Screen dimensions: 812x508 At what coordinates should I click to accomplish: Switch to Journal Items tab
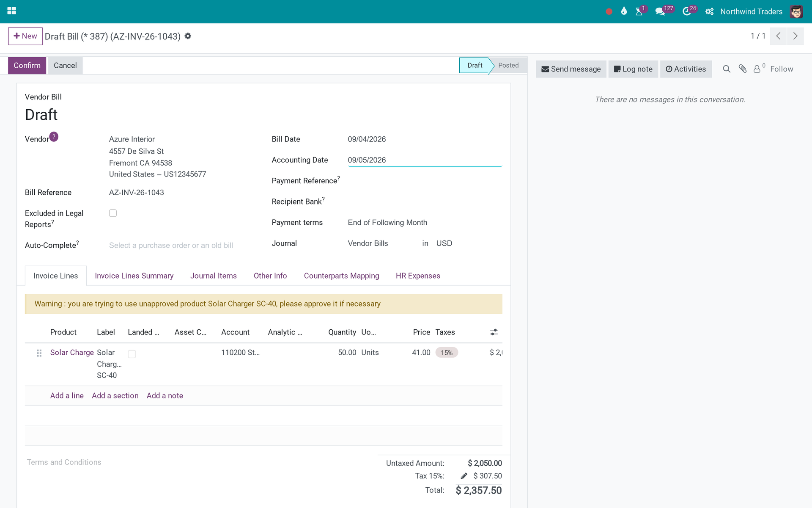pyautogui.click(x=214, y=276)
